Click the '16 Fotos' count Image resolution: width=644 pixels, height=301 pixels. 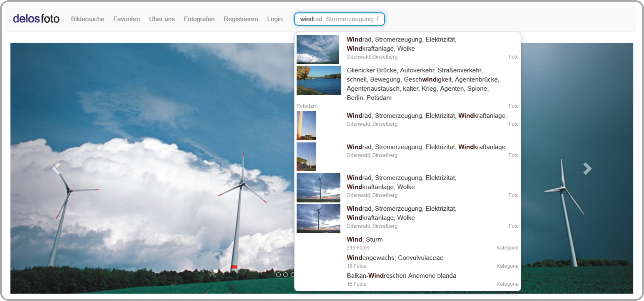(x=356, y=266)
